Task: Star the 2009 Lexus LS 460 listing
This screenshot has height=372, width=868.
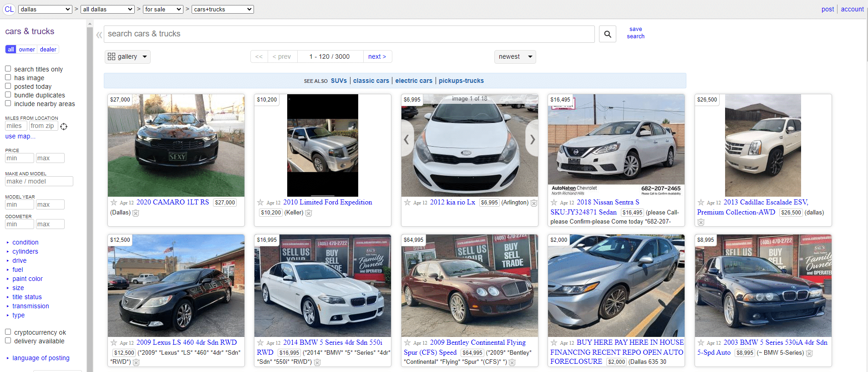Action: pyautogui.click(x=114, y=343)
